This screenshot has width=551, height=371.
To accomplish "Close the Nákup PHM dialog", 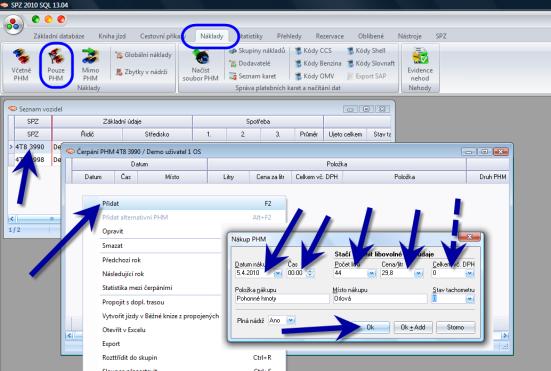I will tap(469, 237).
